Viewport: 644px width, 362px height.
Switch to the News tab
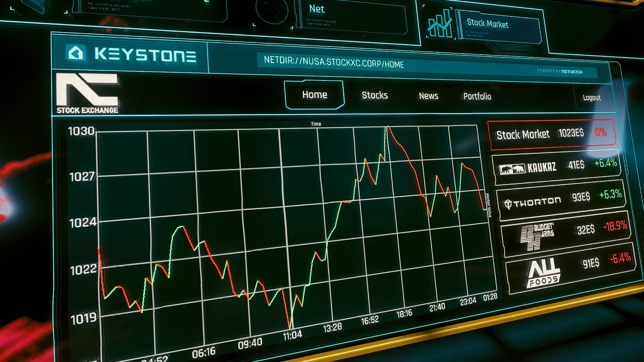[x=428, y=96]
